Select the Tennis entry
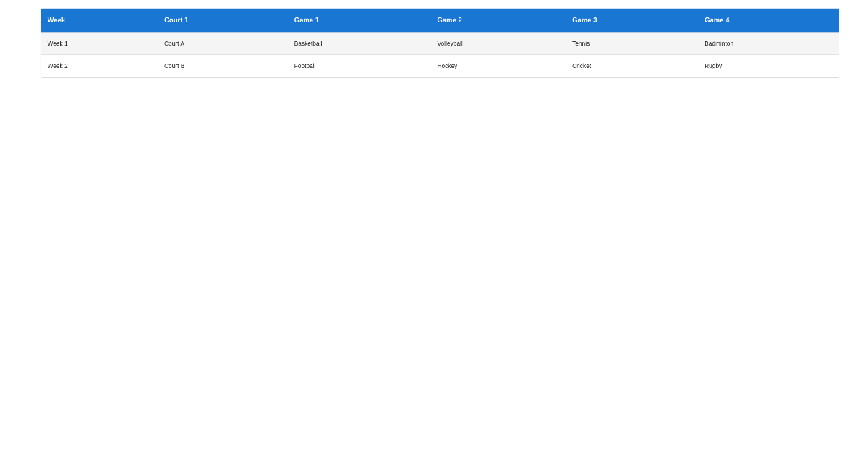This screenshot has width=868, height=456. [581, 43]
